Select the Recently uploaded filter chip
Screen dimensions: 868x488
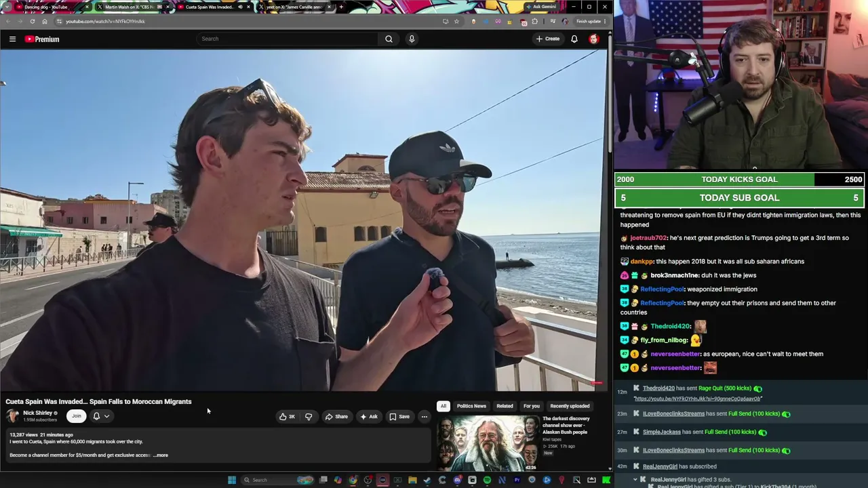pos(570,406)
